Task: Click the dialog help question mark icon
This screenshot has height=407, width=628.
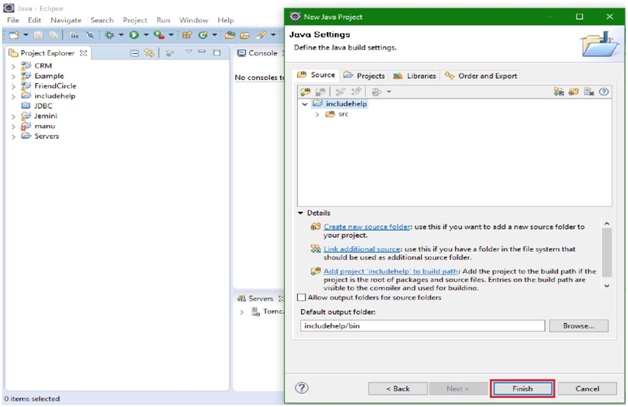Action: coord(301,388)
